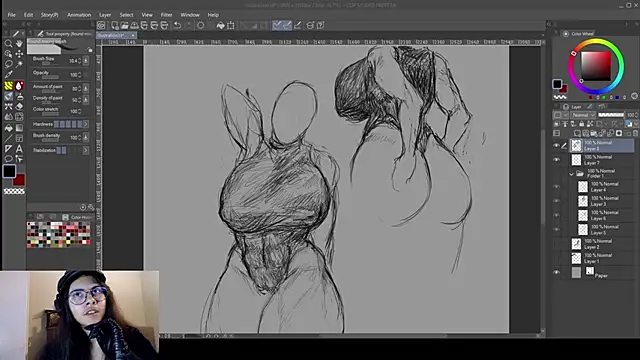640x360 pixels.
Task: Toggle visibility of Layer 4
Action: (556, 187)
